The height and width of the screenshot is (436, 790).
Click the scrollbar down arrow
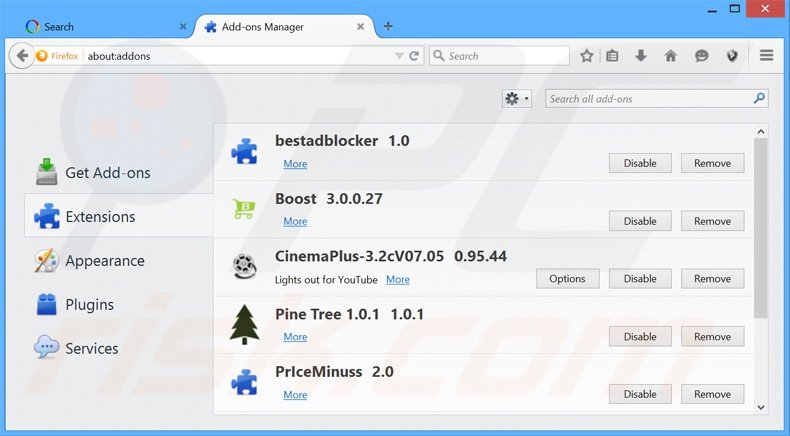click(x=761, y=407)
